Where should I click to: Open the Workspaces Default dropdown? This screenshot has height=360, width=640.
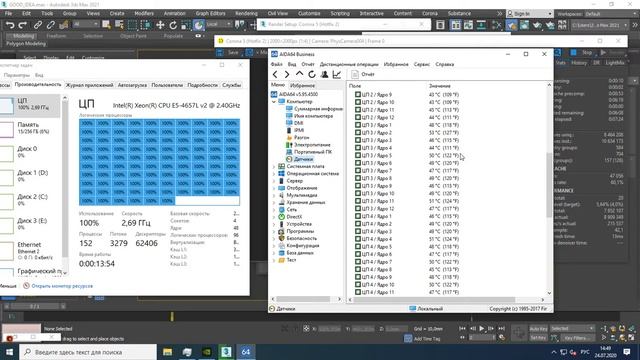pyautogui.click(x=610, y=14)
